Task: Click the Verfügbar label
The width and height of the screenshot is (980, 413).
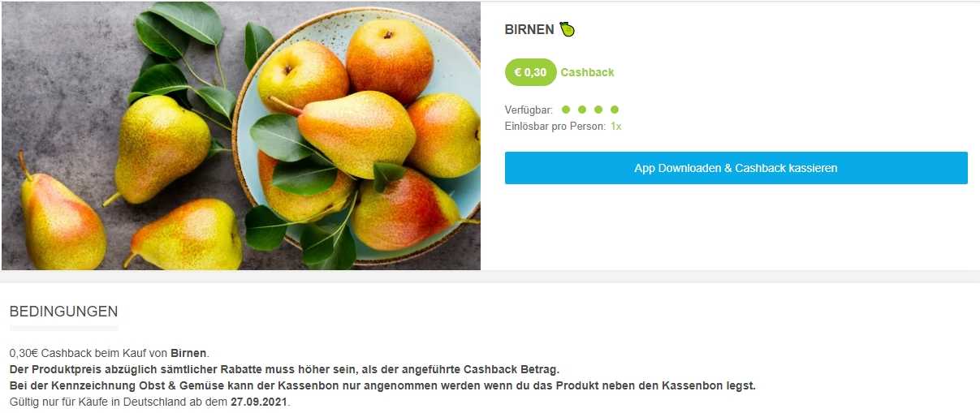Action: pos(529,110)
